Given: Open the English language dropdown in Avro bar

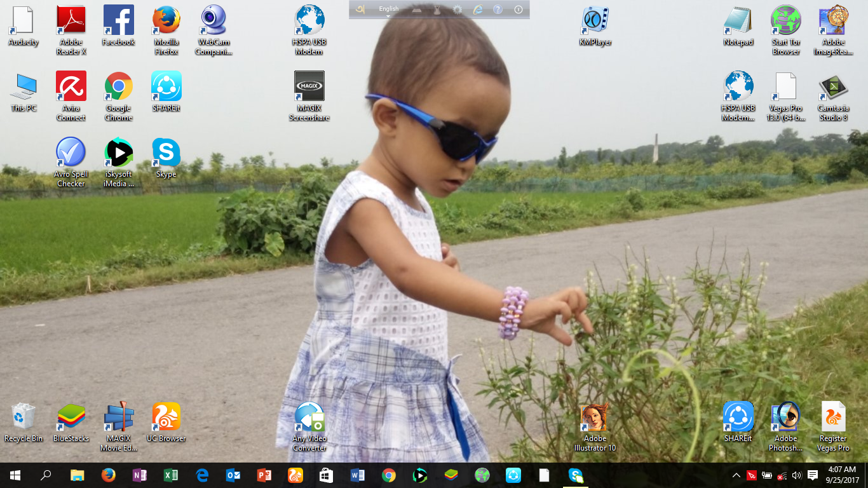Looking at the screenshot, I should tap(389, 10).
